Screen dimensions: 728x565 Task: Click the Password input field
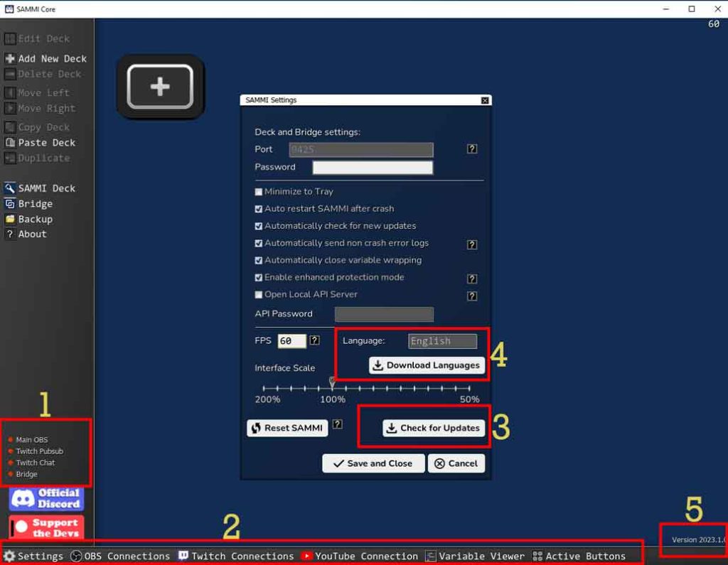[x=373, y=167]
